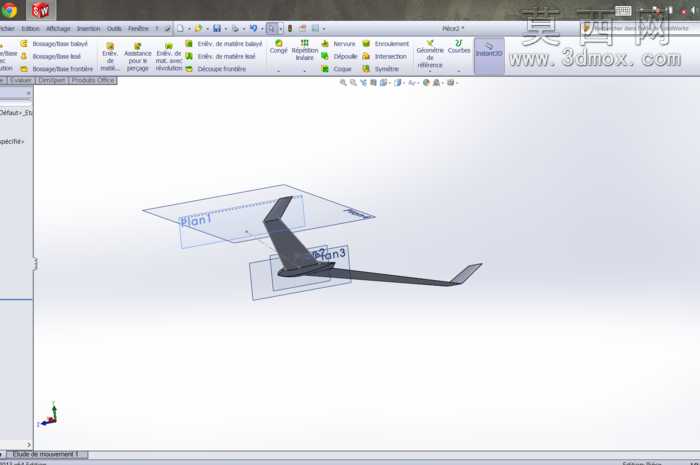700x465 pixels.
Task: Expand the Undo history dropdown arrow
Action: pos(262,29)
